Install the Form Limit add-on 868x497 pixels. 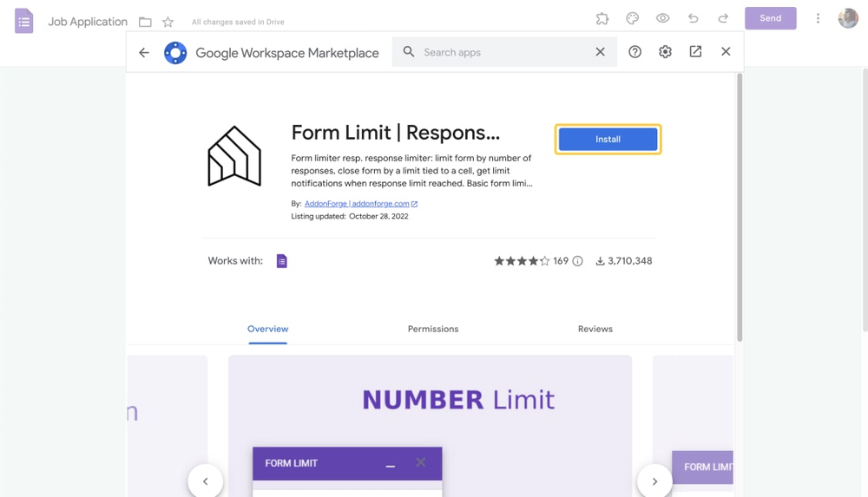click(x=608, y=139)
